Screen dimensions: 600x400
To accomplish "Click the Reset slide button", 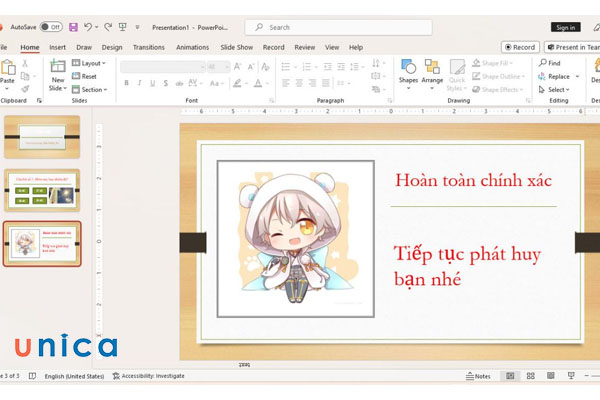I will (84, 76).
